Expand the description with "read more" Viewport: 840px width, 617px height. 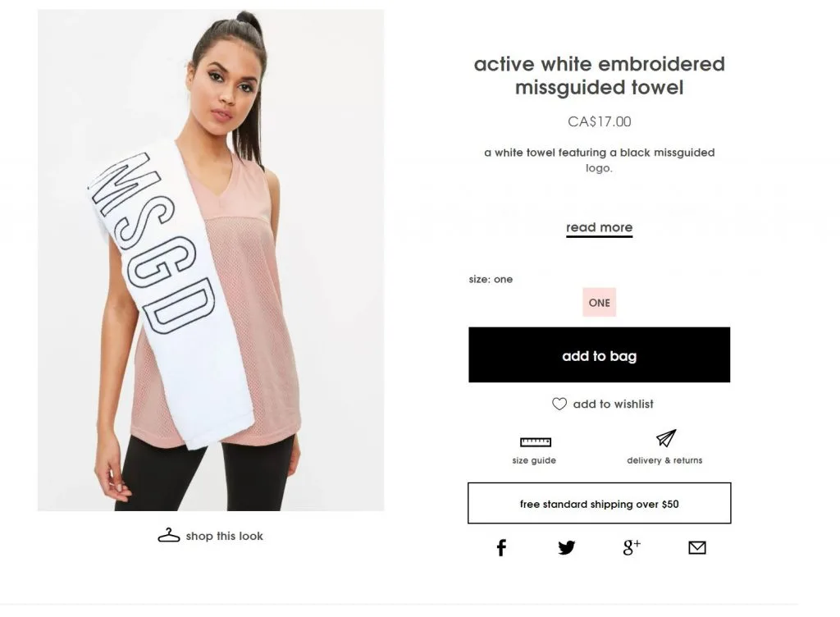[599, 228]
